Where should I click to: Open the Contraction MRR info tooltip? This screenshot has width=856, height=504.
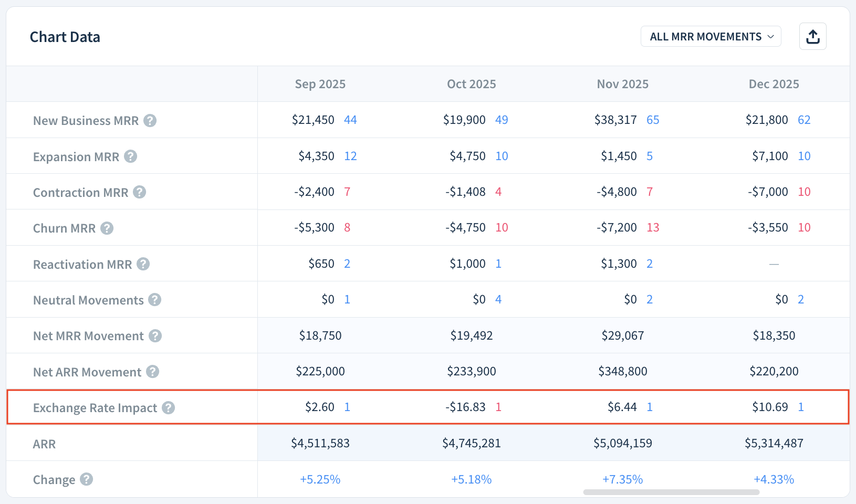(139, 192)
